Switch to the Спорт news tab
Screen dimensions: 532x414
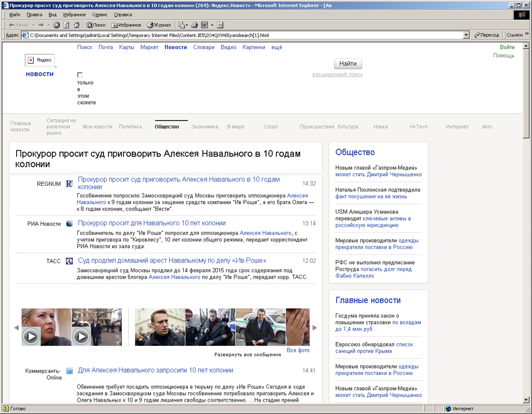(x=271, y=127)
